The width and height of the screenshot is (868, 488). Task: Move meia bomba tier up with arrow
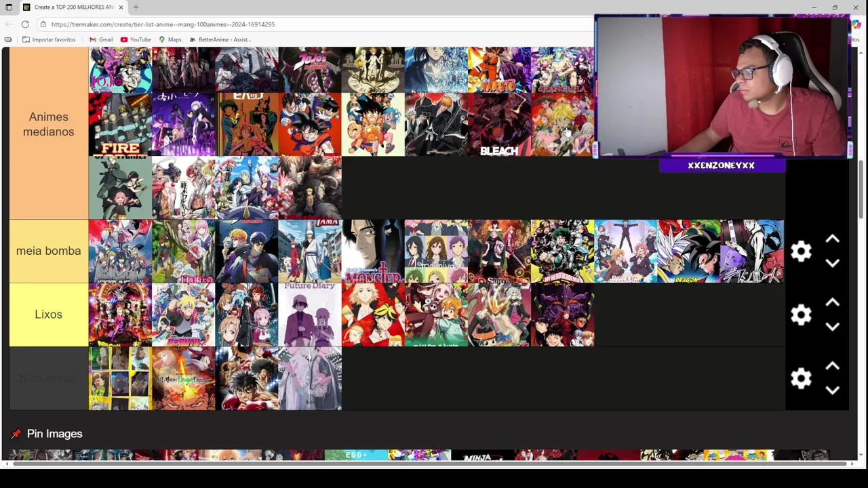pos(833,239)
